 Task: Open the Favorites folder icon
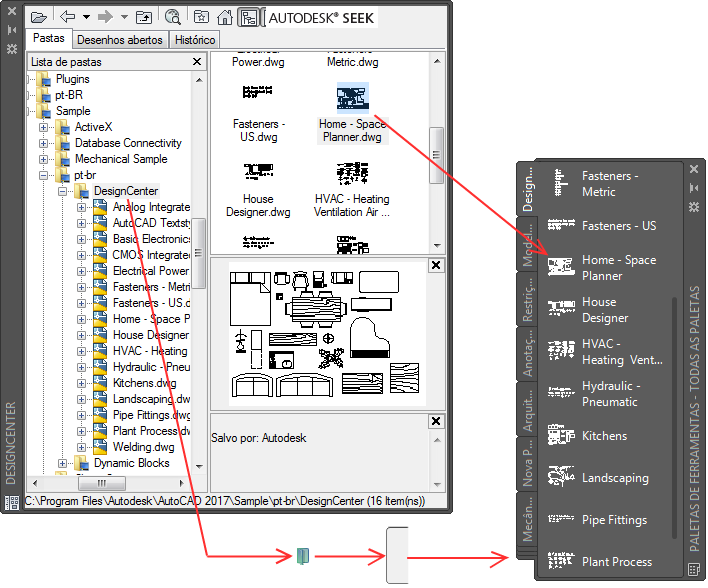point(201,17)
